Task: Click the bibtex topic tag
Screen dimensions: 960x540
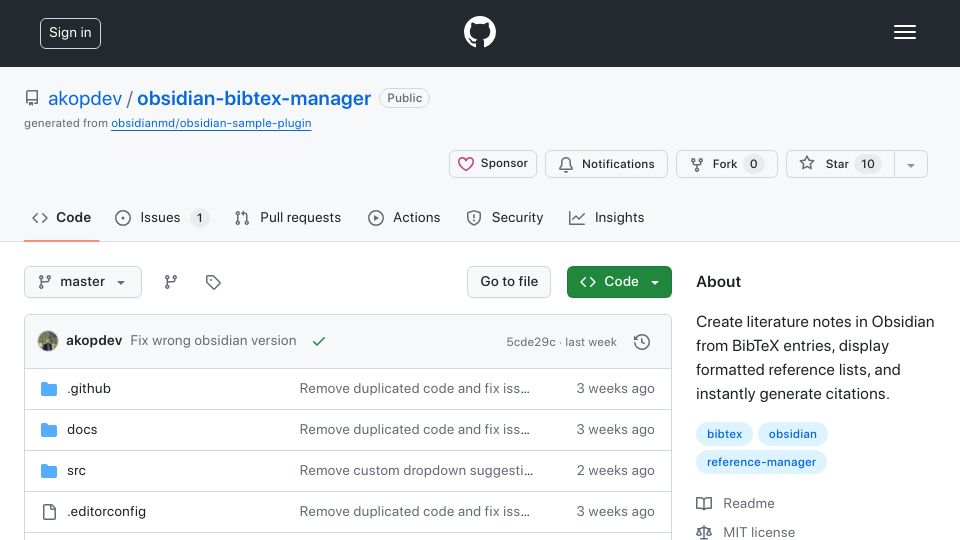Action: [x=724, y=434]
